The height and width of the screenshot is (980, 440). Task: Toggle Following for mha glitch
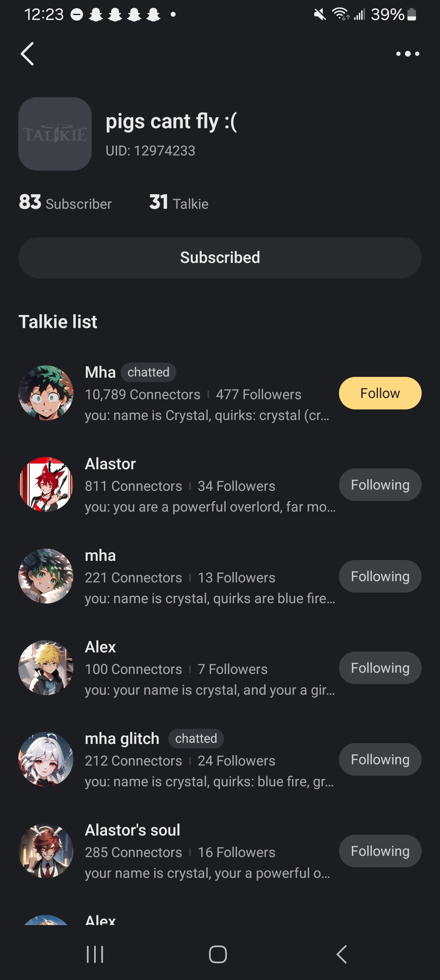tap(380, 759)
